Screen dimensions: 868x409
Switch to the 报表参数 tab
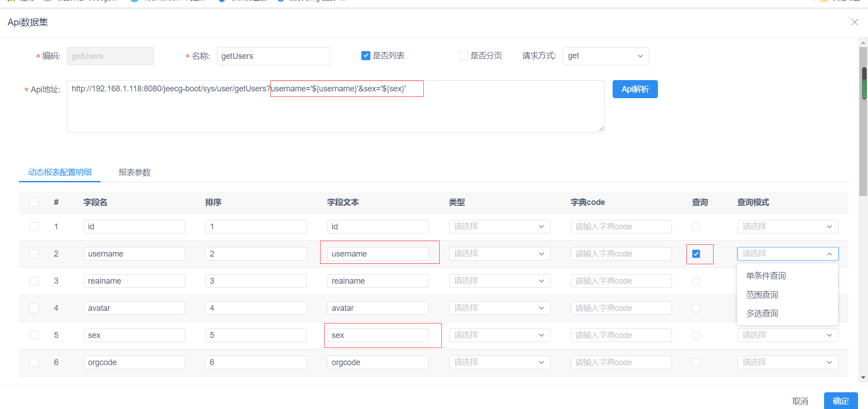tap(134, 172)
